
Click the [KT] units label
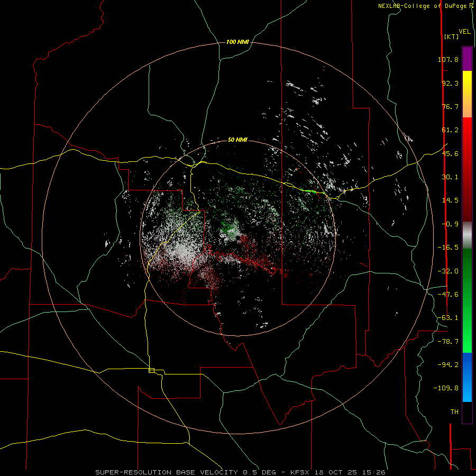point(452,36)
